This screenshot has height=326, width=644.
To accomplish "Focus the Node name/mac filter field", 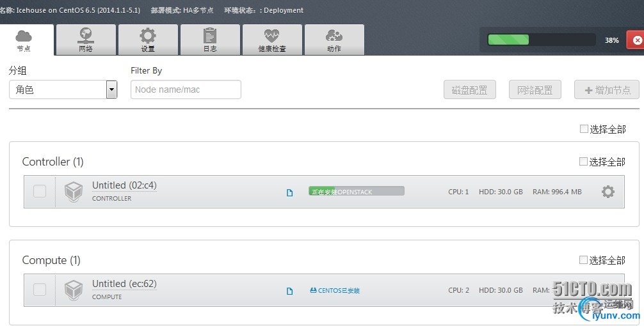I will [x=186, y=89].
